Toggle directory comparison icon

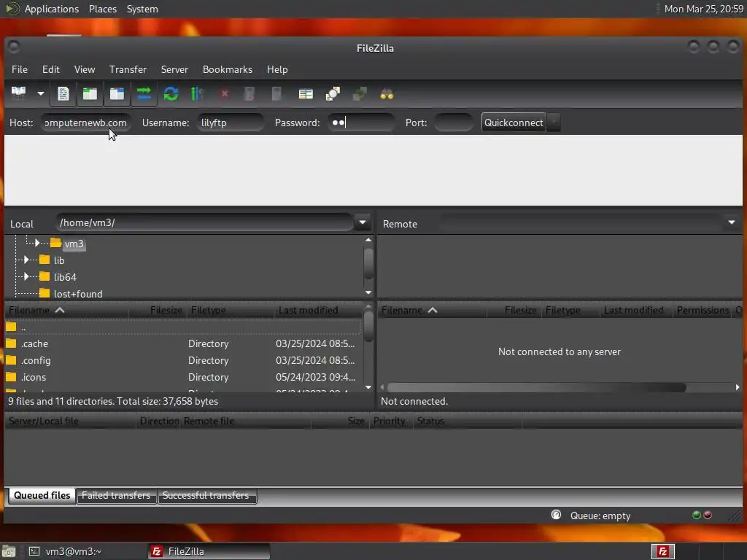[x=333, y=93]
